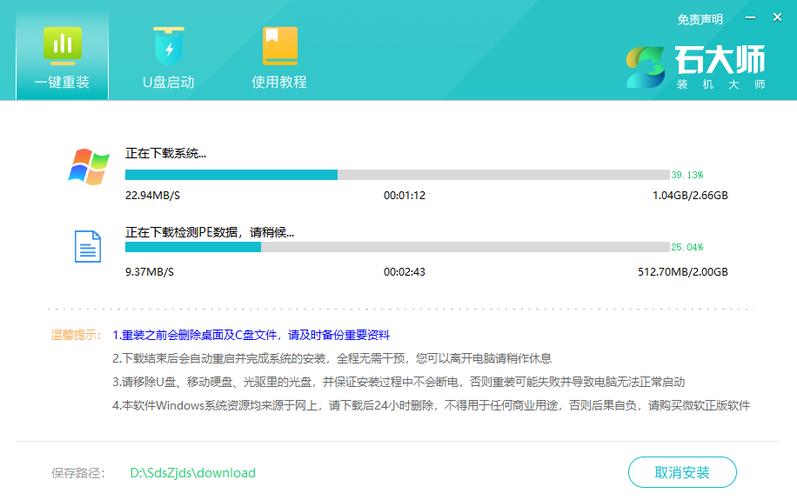Viewport: 797px width, 500px height.
Task: Click the USB shield icon for U盘启动
Action: [169, 45]
